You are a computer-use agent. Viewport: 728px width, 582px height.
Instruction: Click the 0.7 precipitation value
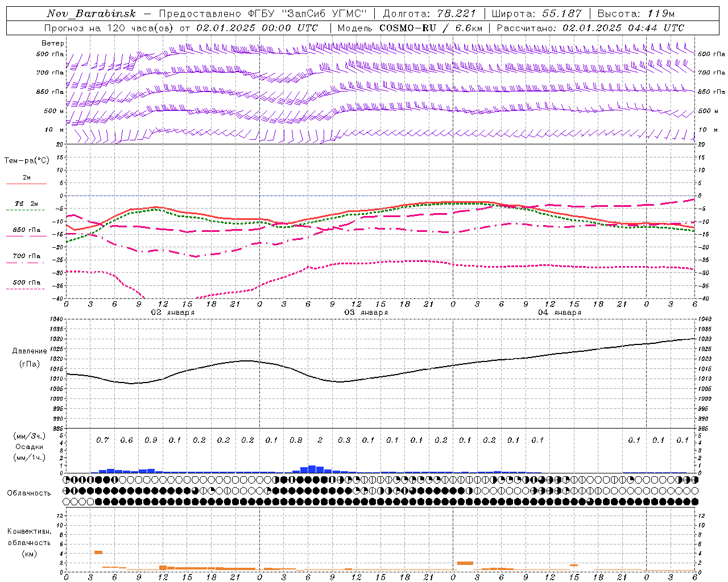102,440
